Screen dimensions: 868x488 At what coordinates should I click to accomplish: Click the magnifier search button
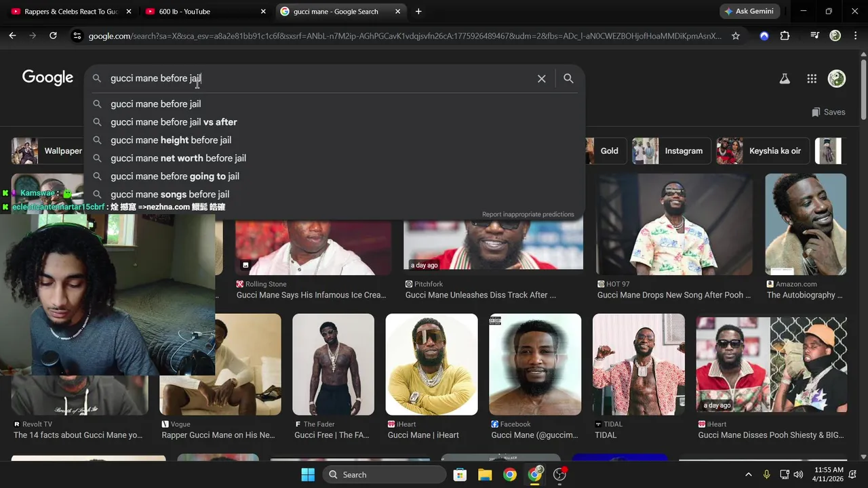(568, 79)
